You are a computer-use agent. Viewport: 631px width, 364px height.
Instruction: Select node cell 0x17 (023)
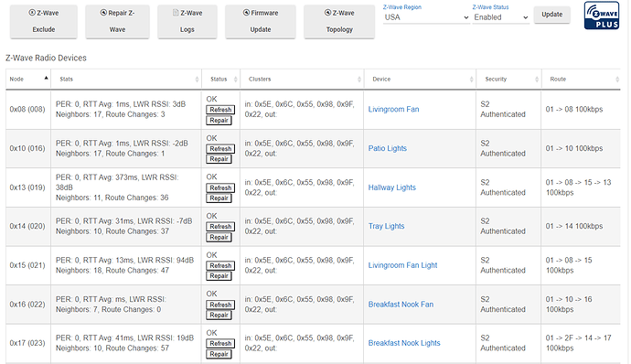point(27,343)
